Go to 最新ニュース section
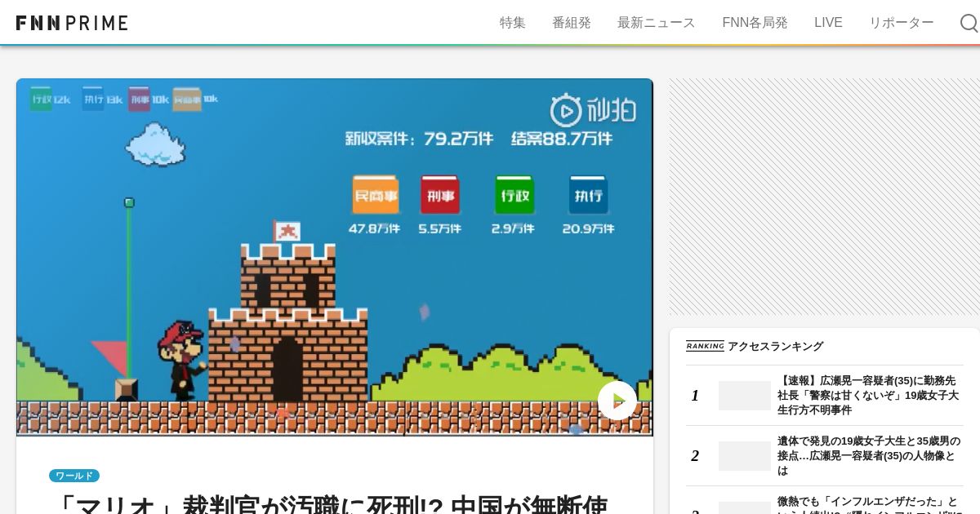Image resolution: width=980 pixels, height=514 pixels. [x=657, y=23]
